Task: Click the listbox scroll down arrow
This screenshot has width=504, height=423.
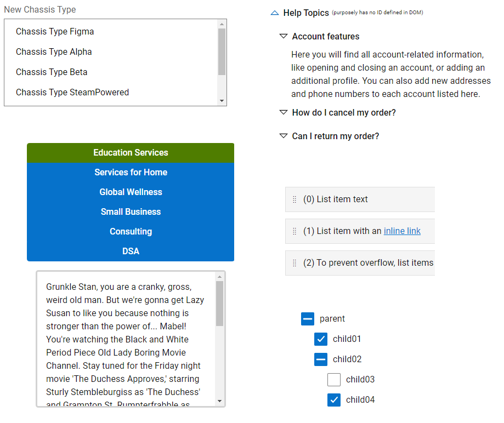Action: 222,101
